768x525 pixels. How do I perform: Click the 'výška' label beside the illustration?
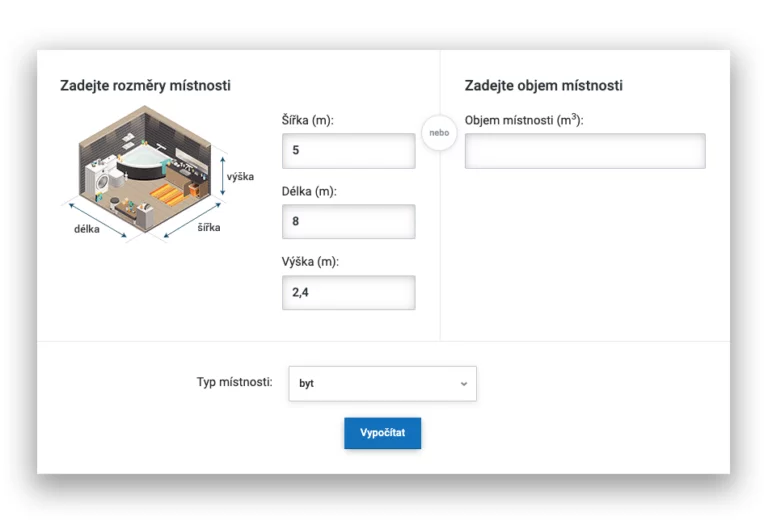pos(240,177)
